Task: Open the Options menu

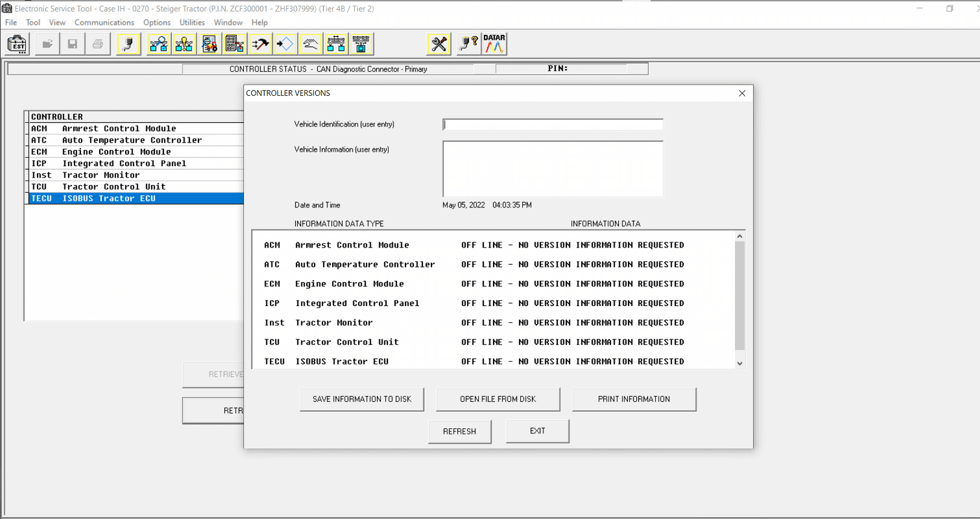Action: (x=156, y=23)
